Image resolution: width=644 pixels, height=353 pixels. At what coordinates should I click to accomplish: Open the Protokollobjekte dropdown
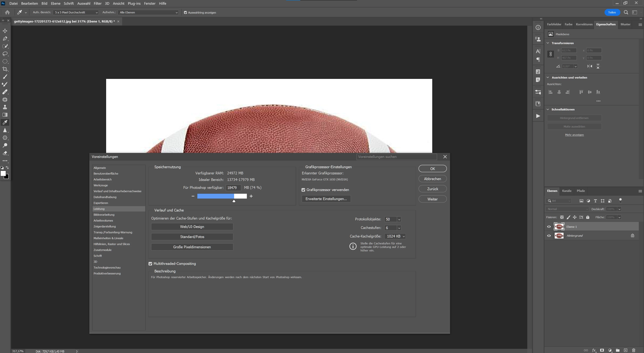[399, 219]
